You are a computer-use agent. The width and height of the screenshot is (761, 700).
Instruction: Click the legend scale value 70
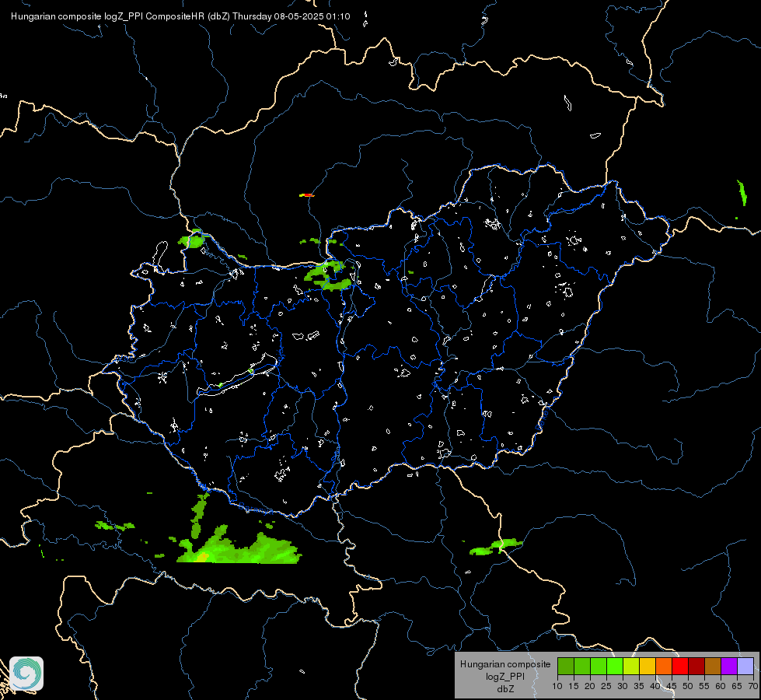[753, 686]
